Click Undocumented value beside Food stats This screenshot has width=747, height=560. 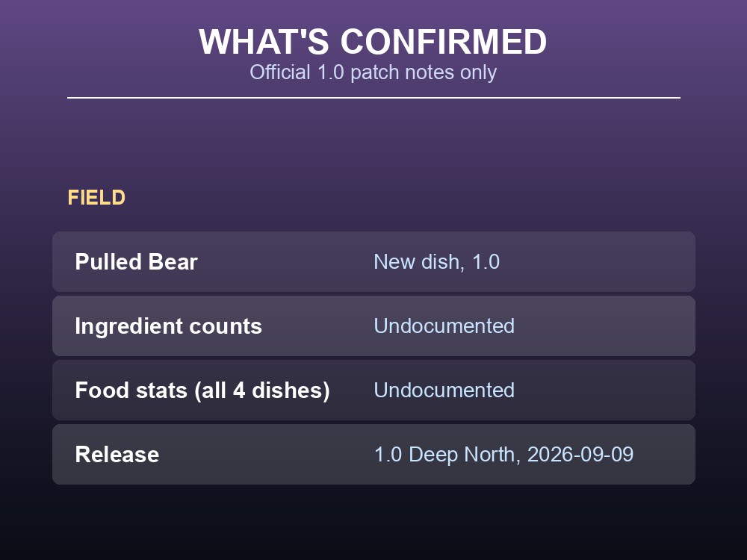point(444,391)
